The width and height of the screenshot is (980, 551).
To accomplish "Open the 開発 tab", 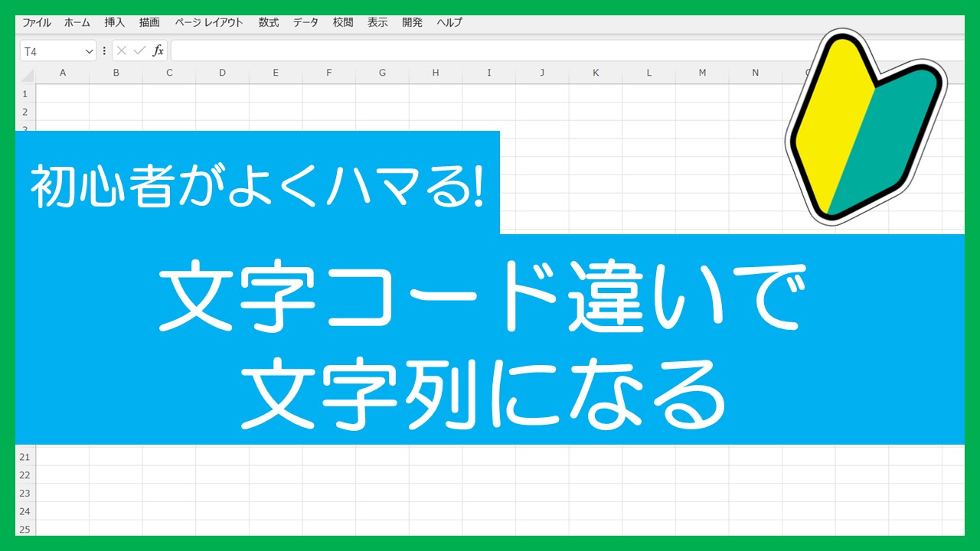I will tap(412, 23).
